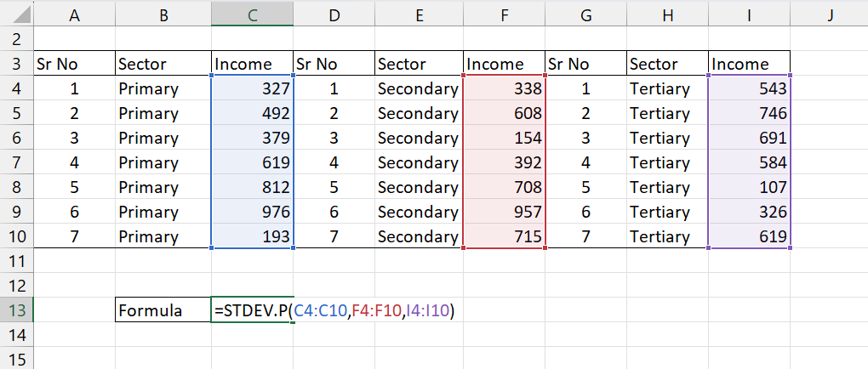Click the STDEV.P formula cell

coord(252,311)
